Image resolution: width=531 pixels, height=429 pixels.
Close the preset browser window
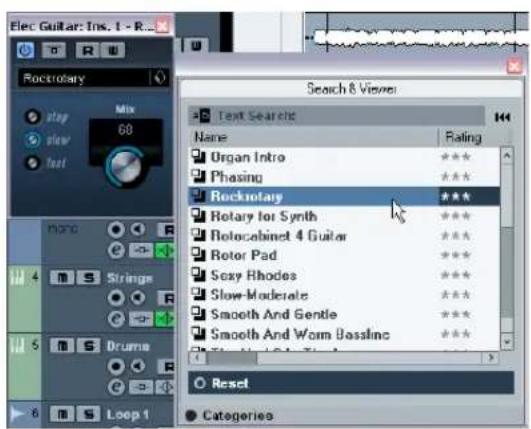(514, 66)
